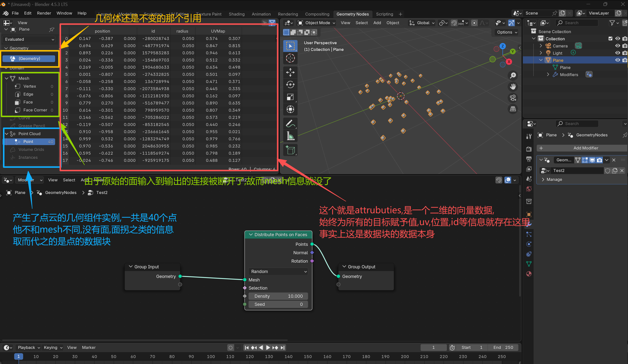Select the Rotate tool in viewport toolbar
Image resolution: width=628 pixels, height=364 pixels.
click(x=290, y=85)
